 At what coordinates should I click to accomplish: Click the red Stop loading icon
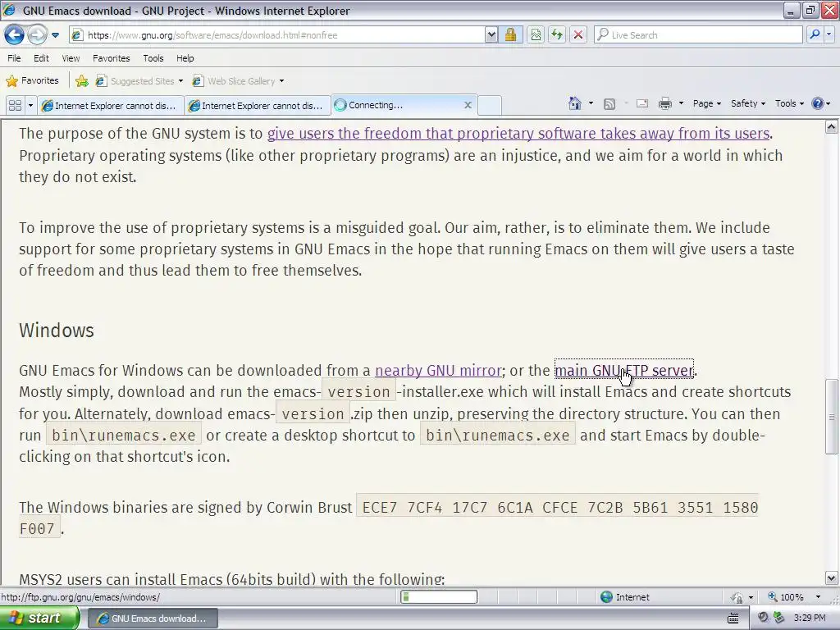point(578,34)
